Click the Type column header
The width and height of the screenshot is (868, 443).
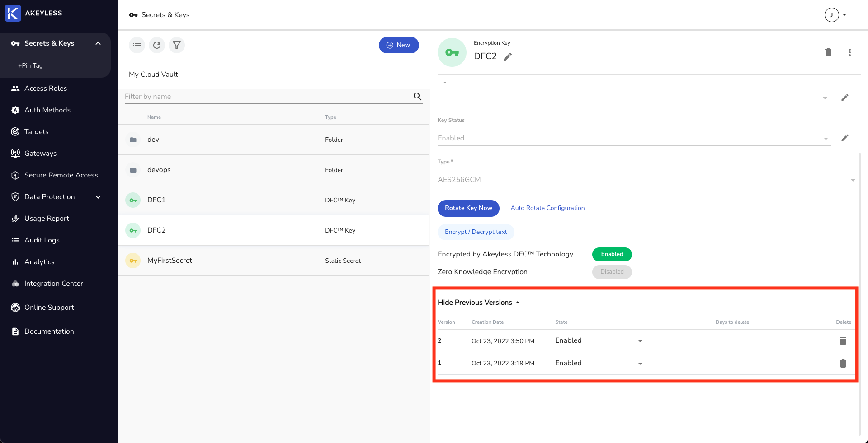pyautogui.click(x=330, y=117)
